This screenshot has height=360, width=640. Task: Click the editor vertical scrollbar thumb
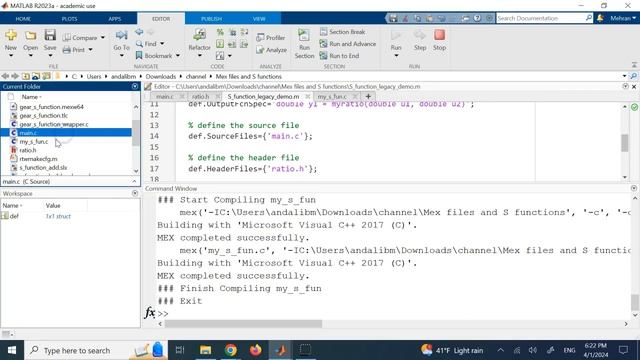624,143
